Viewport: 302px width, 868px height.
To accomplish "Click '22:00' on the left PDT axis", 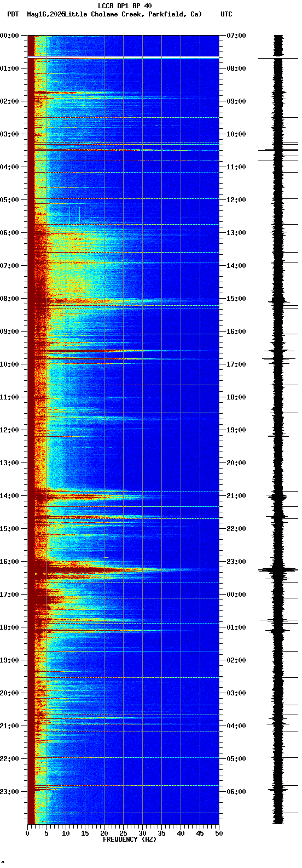I will tap(9, 759).
